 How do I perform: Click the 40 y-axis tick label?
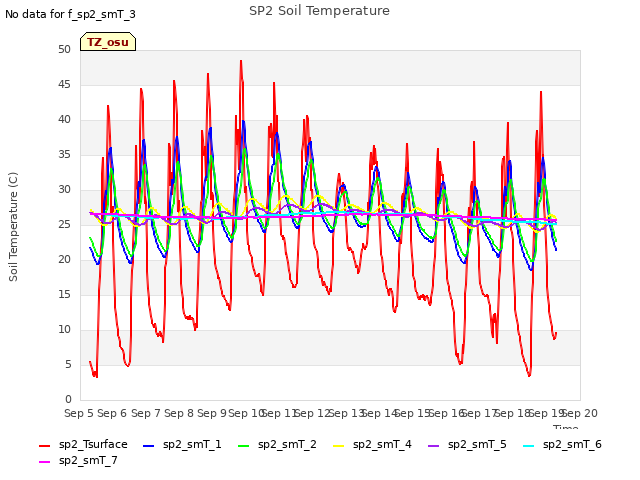click(64, 120)
